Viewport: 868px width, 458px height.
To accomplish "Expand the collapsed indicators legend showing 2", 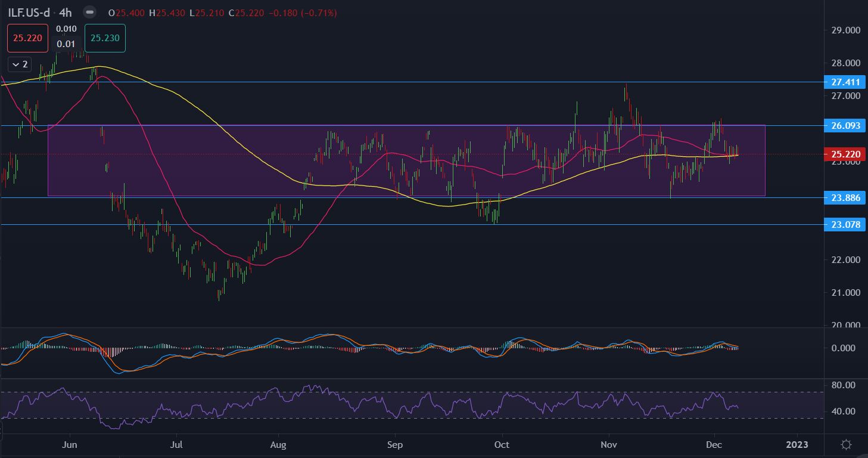I will [x=19, y=64].
